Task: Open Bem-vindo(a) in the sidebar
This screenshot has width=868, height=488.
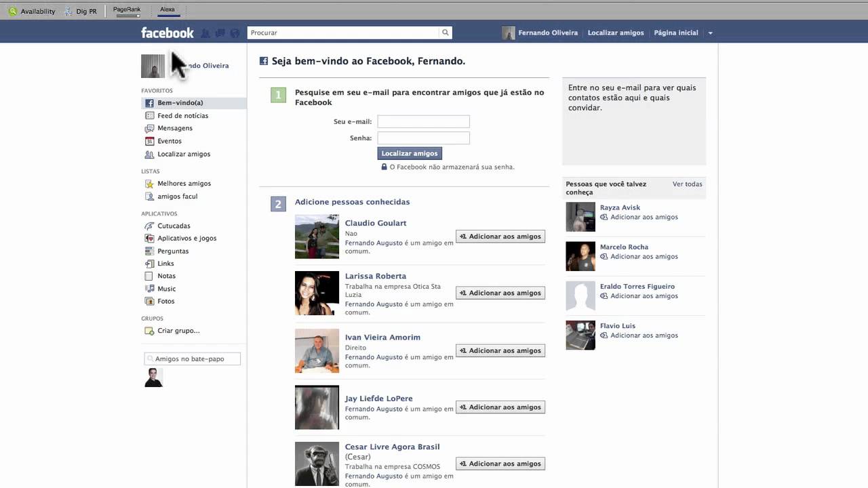Action: [194, 103]
